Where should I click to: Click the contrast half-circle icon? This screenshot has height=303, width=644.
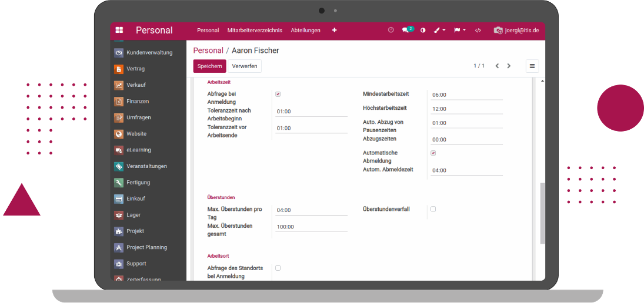pos(423,31)
